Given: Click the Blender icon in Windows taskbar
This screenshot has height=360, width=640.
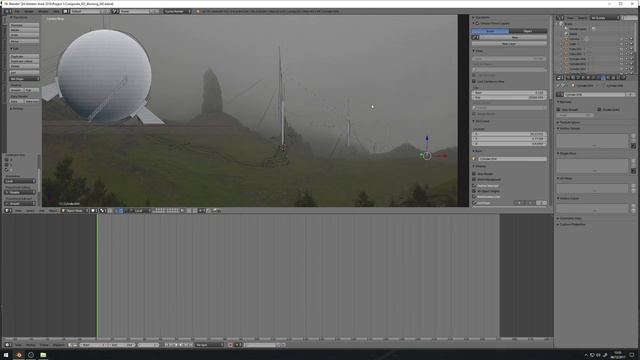Looking at the screenshot, I should point(19,355).
